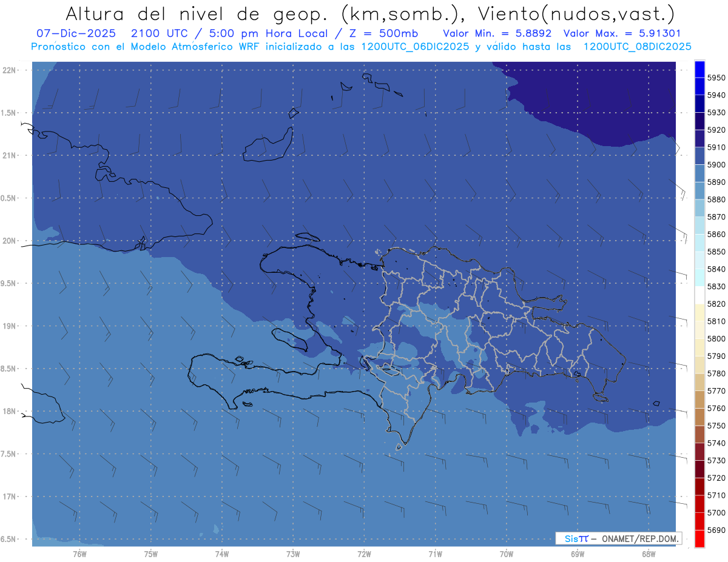The image size is (728, 562).
Task: Select the date text '07-Dic-2025'
Action: click(78, 34)
